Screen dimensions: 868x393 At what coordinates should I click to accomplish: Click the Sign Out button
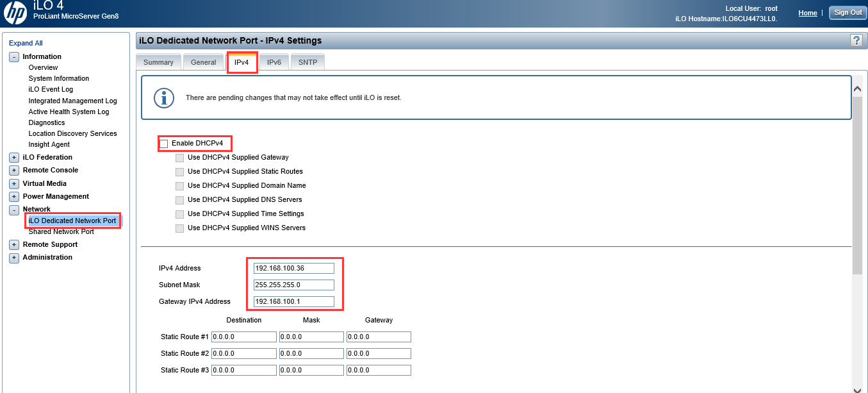pos(848,13)
